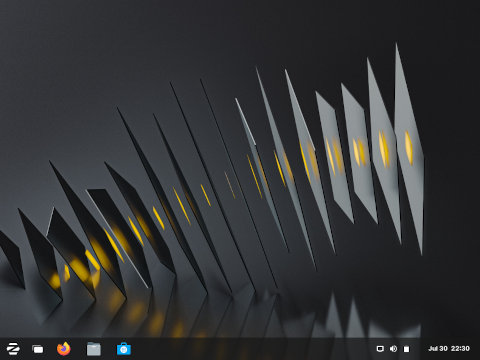Click the overlapping windows icon in the taskbar
Image resolution: width=480 pixels, height=360 pixels.
click(x=38, y=349)
